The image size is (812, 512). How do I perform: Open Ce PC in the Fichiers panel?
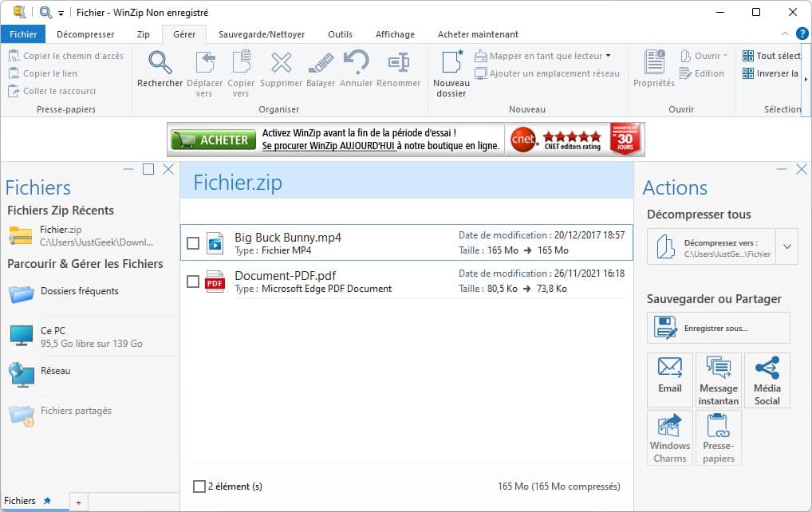coord(76,337)
